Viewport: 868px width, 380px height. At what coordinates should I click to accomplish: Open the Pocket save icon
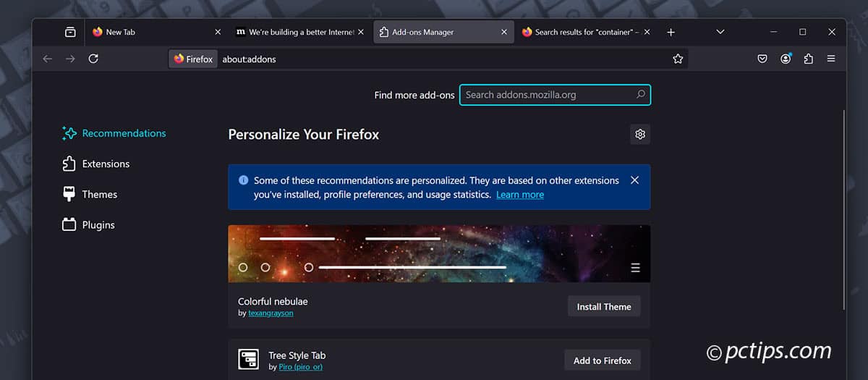click(x=762, y=59)
